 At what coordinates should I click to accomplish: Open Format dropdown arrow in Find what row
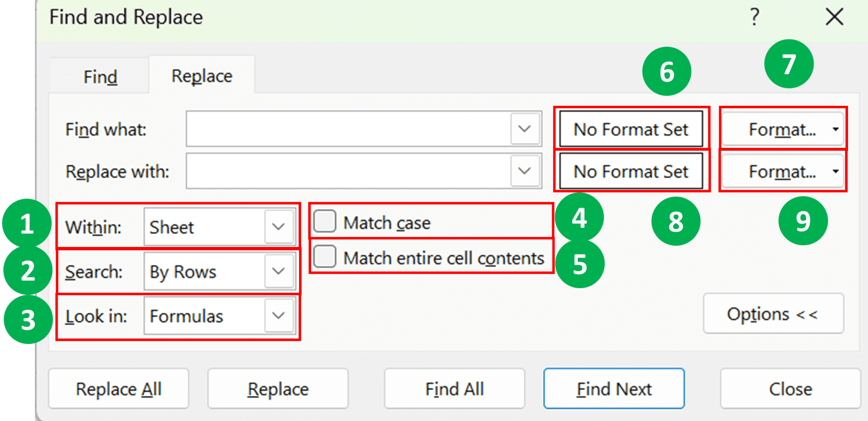click(x=835, y=129)
